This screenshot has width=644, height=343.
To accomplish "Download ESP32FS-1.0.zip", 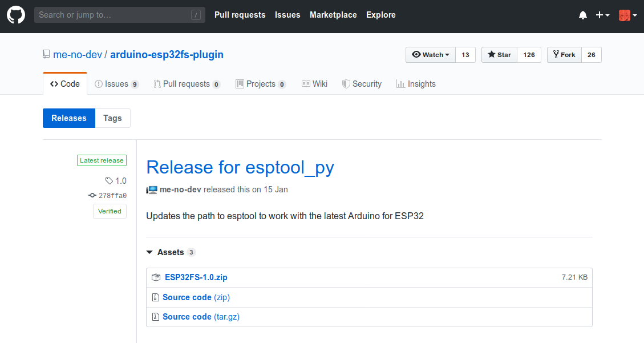I will point(196,277).
